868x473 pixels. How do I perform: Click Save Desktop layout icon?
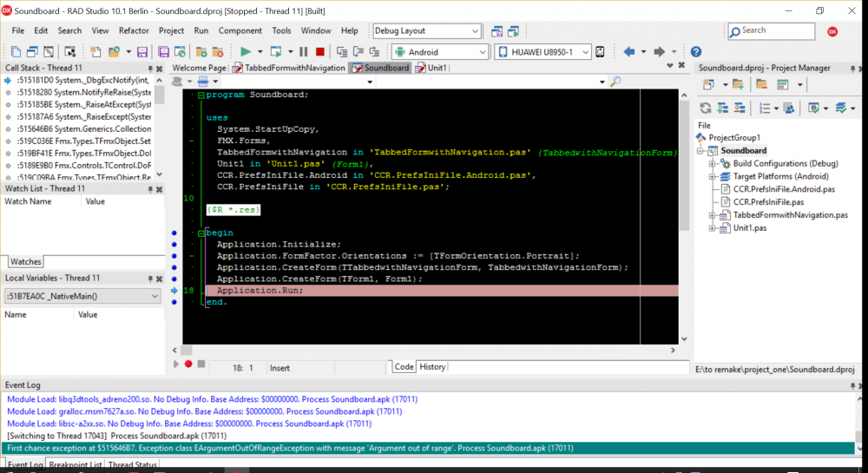tap(497, 31)
